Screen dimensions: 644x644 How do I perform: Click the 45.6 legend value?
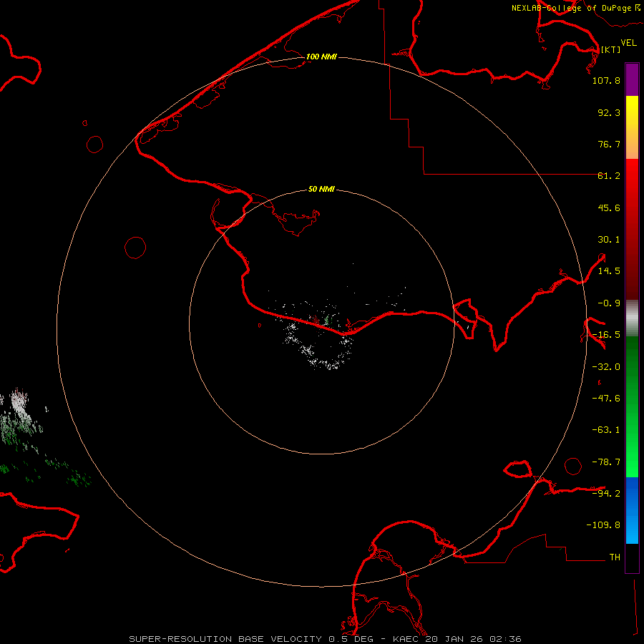(x=609, y=208)
